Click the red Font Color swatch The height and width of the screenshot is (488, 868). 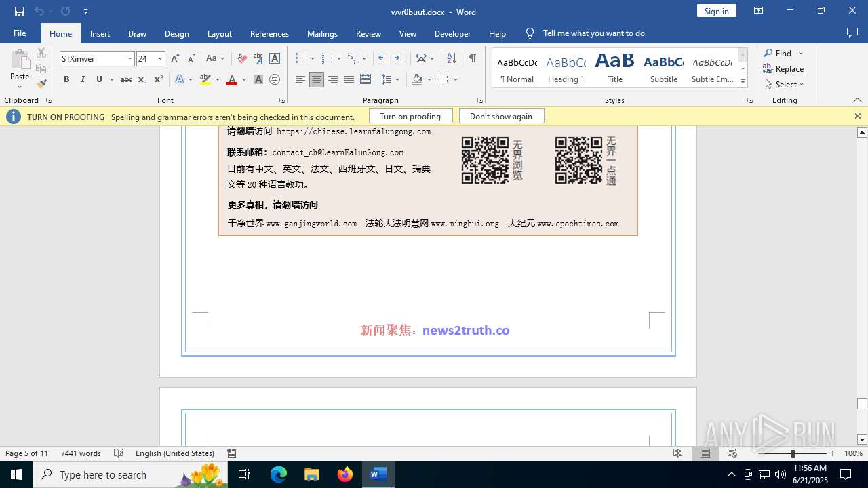click(232, 79)
